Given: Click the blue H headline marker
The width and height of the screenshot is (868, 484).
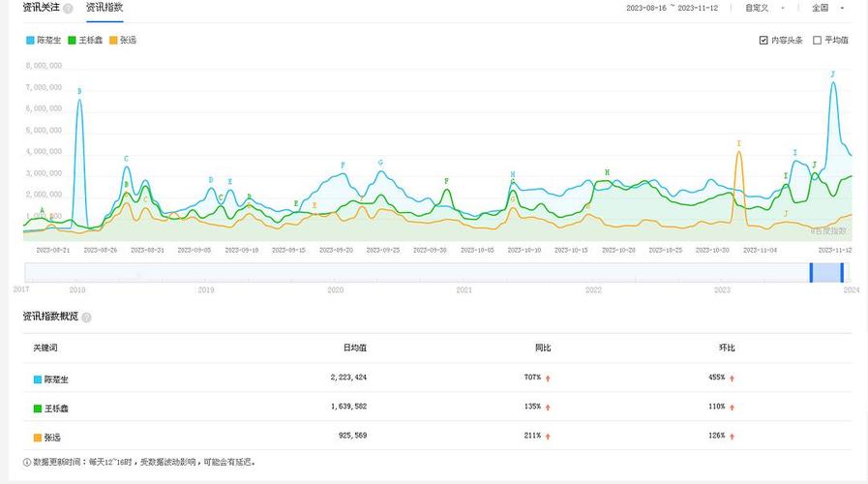Looking at the screenshot, I should 513,174.
